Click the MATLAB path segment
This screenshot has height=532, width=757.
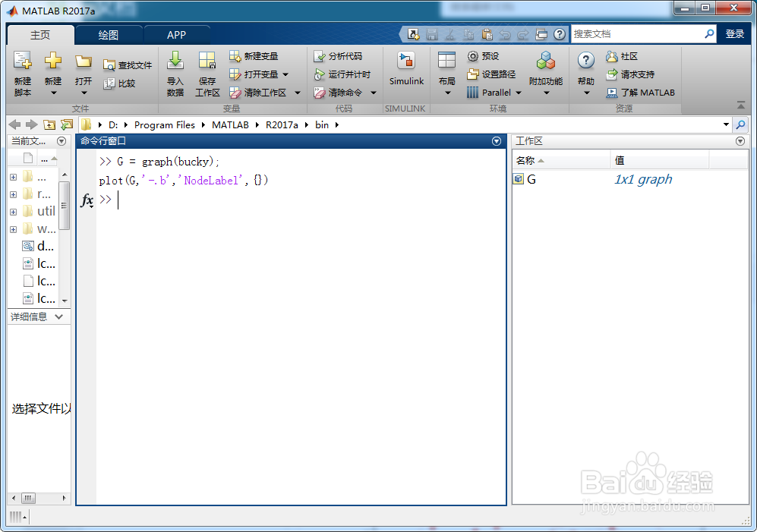coord(230,125)
